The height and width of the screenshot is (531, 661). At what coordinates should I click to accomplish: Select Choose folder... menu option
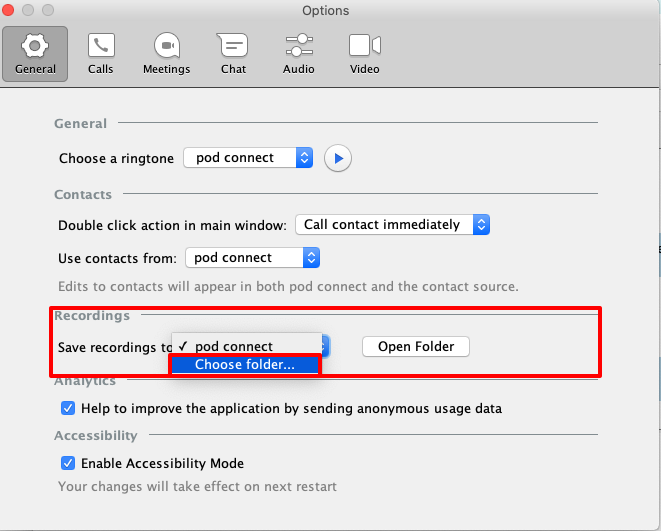point(245,365)
